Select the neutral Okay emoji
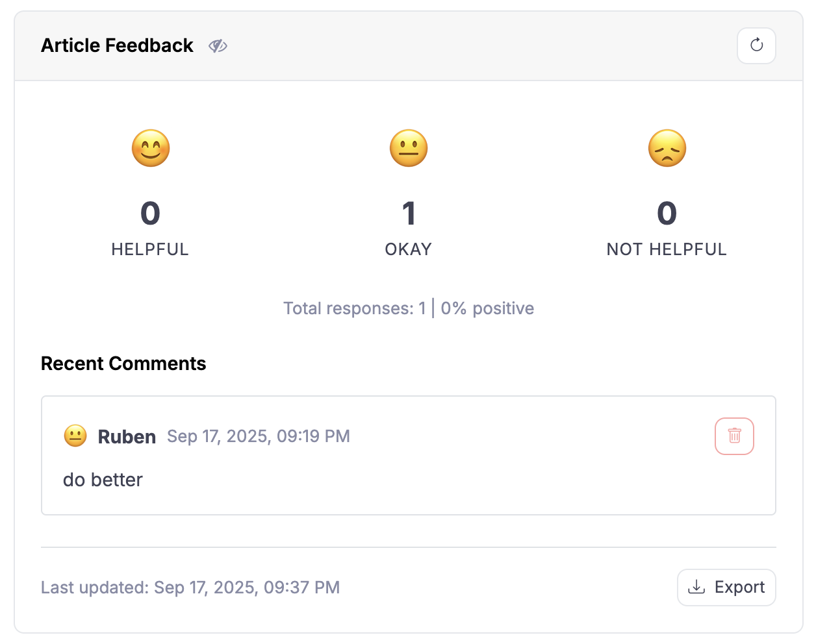Viewport: 816px width, 644px height. 409,148
